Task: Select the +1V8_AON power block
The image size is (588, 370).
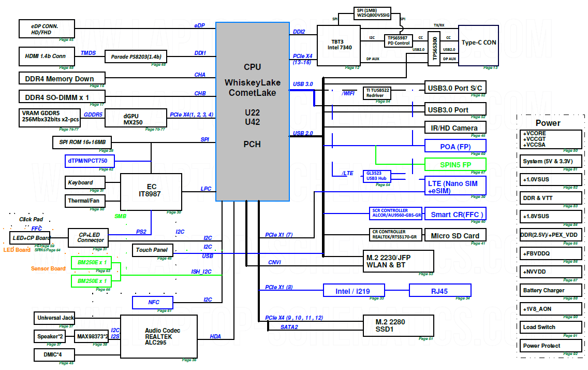Action: [x=551, y=309]
